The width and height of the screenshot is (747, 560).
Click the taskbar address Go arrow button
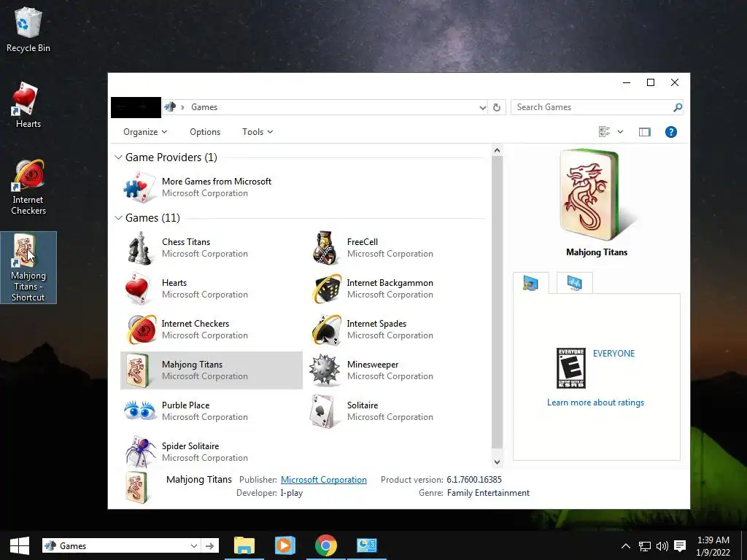tap(209, 545)
